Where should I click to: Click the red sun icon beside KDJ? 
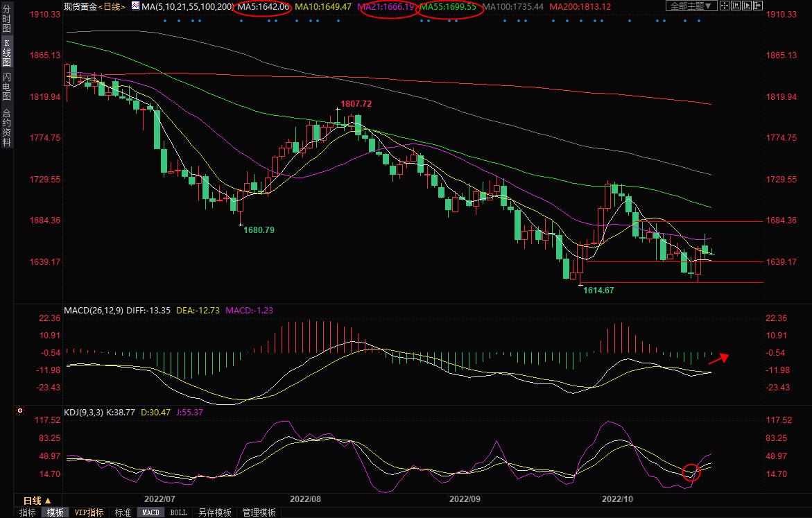(20, 412)
